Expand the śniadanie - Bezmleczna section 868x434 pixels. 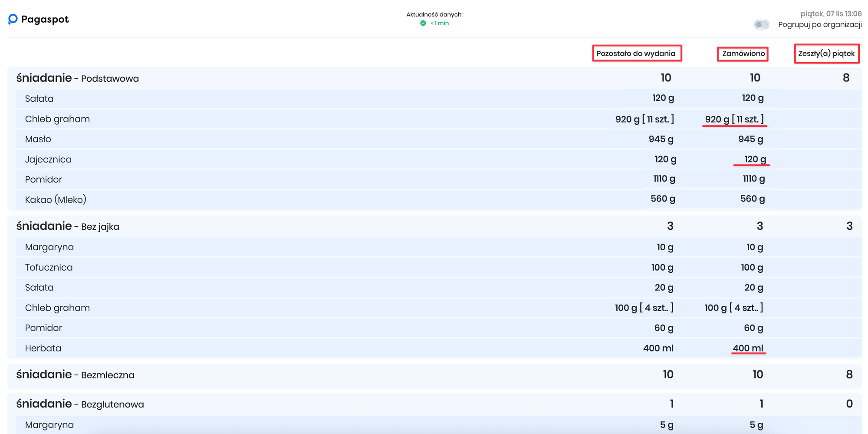click(76, 374)
